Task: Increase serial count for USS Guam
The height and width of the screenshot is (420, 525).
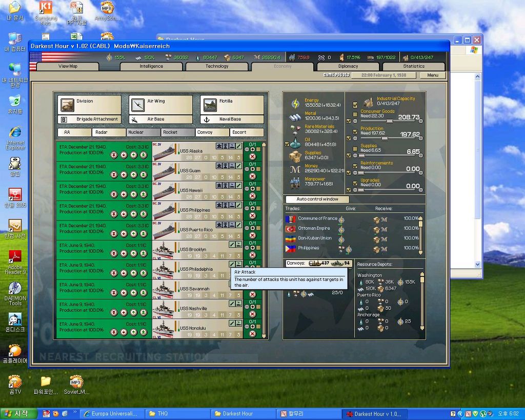Action: 252,169
